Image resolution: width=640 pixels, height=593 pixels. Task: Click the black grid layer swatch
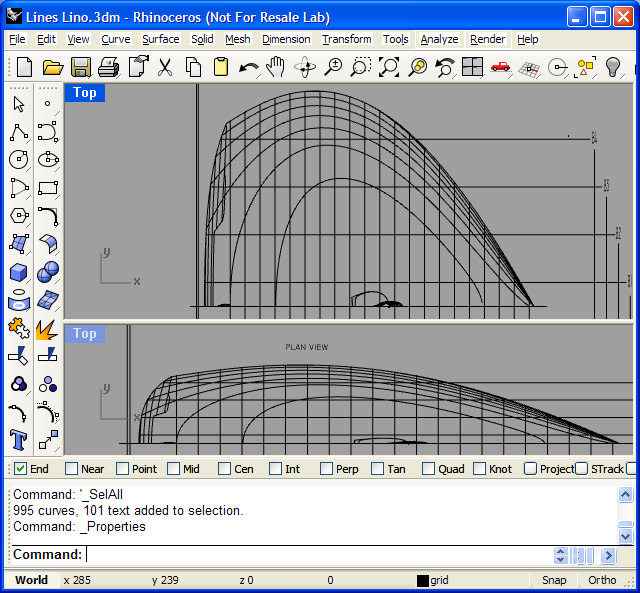coord(422,580)
